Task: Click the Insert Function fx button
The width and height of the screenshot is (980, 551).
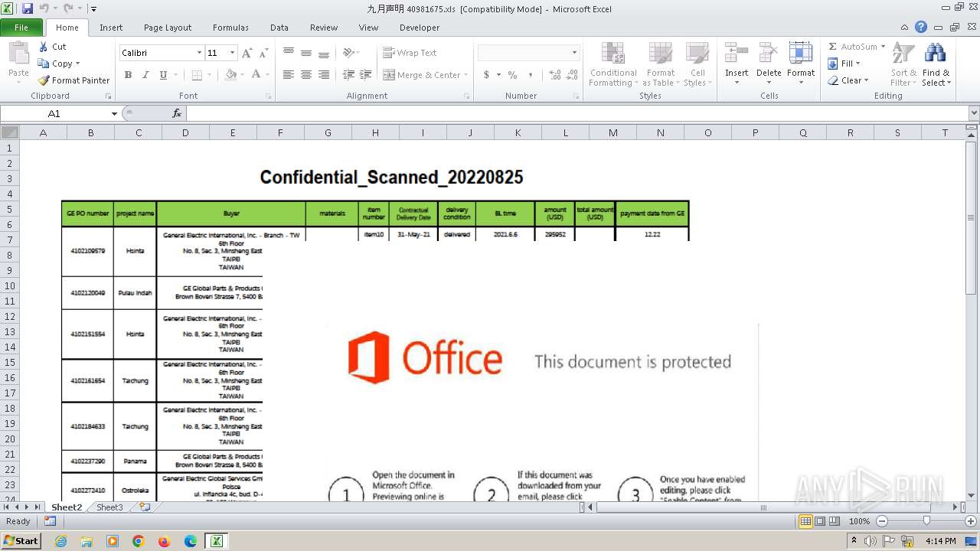Action: click(177, 113)
